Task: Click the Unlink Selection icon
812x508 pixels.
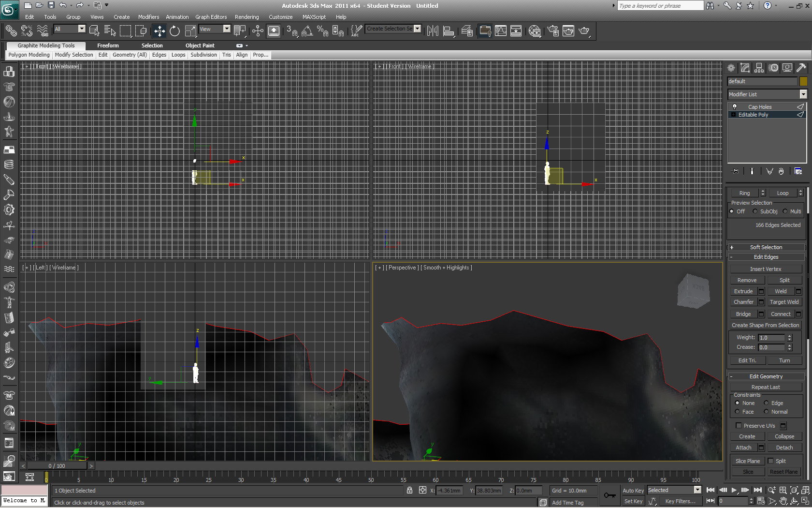Action: pos(27,31)
